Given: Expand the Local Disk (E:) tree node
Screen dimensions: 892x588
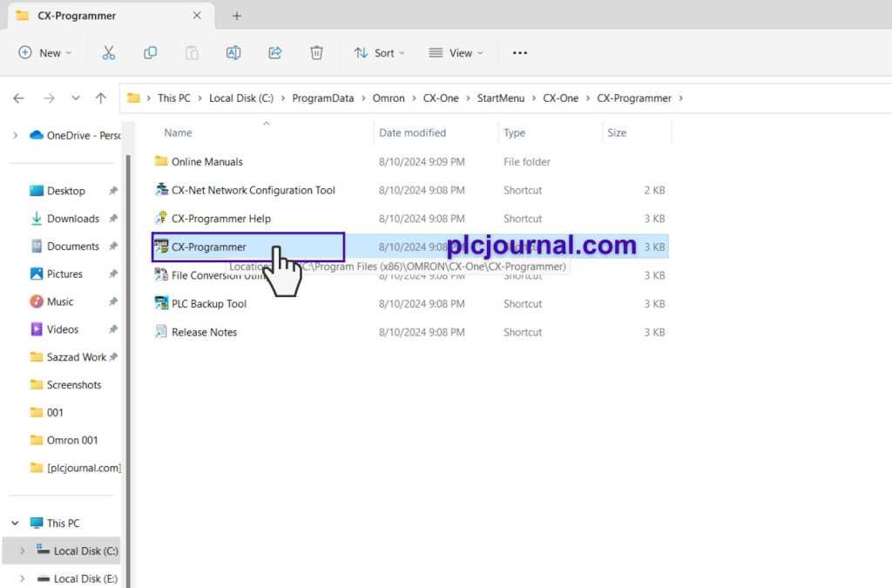Looking at the screenshot, I should 22,579.
